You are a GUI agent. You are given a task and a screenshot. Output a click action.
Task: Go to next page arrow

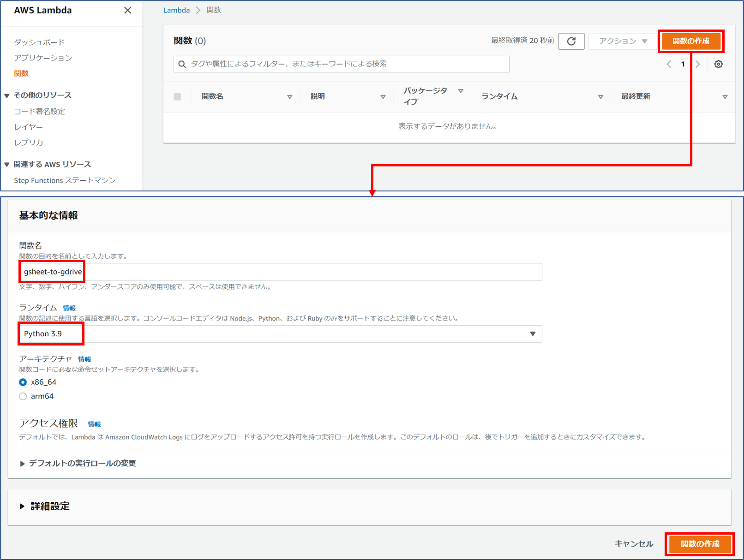pyautogui.click(x=698, y=64)
